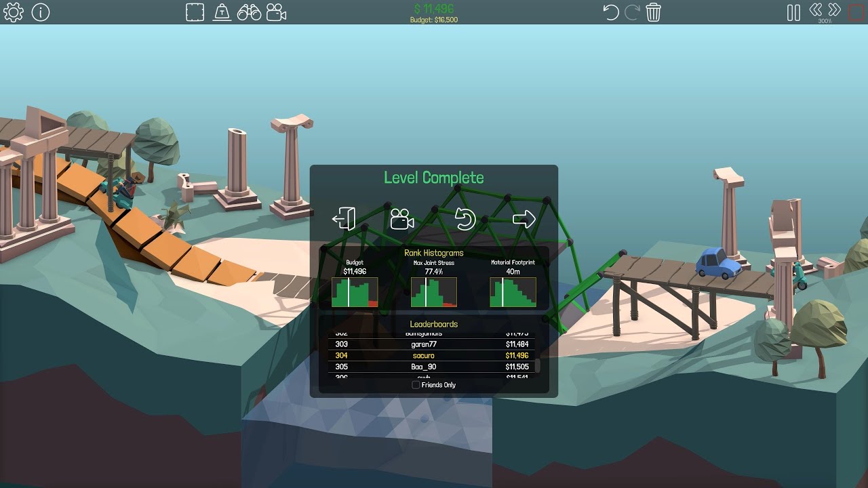Image resolution: width=868 pixels, height=488 pixels.
Task: Click the $11,496 cost at top
Action: [x=434, y=8]
